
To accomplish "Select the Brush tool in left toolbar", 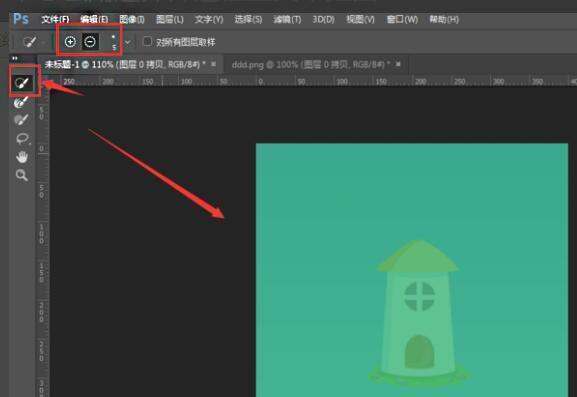I will point(21,120).
